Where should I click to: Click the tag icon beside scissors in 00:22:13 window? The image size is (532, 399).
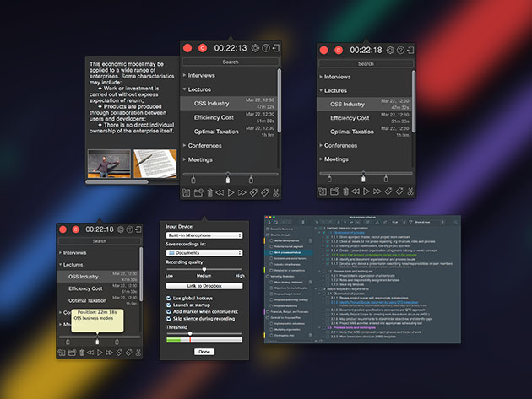click(x=264, y=193)
